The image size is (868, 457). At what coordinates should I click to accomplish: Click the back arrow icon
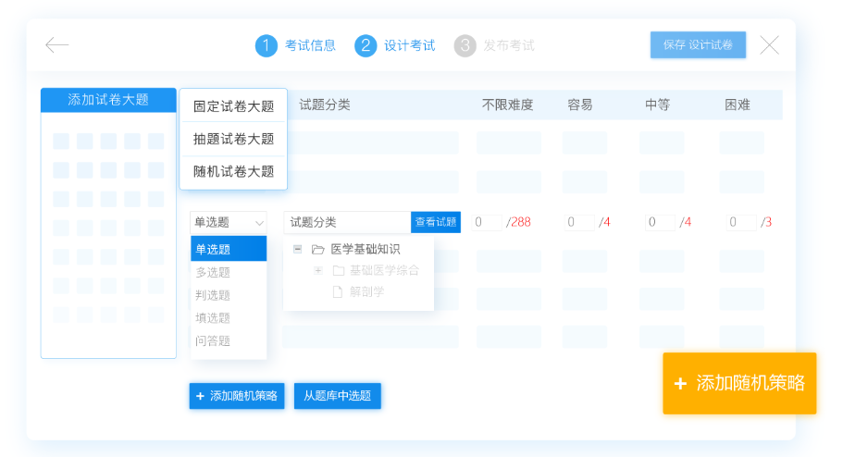tap(56, 44)
